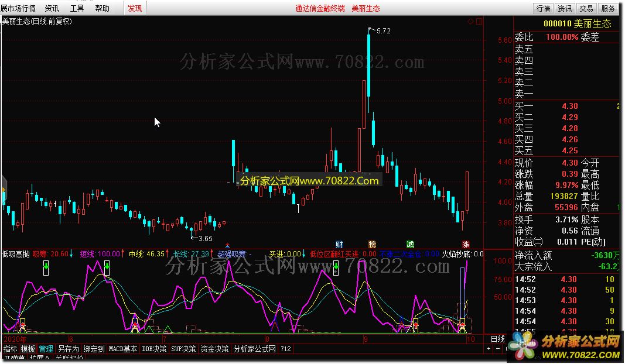The height and width of the screenshot is (364, 625).
Task: Select the 指标 tab at bottom
Action: [11, 349]
